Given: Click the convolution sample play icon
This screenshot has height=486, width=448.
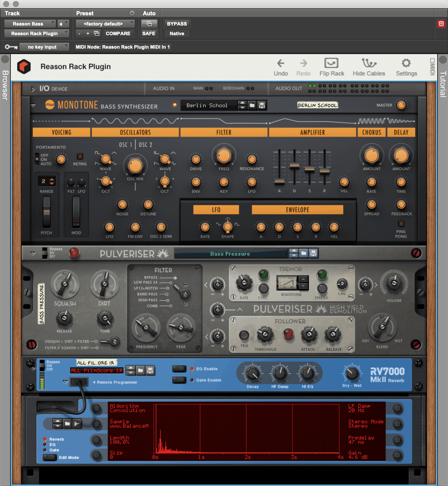Looking at the screenshot, I should tap(77, 424).
